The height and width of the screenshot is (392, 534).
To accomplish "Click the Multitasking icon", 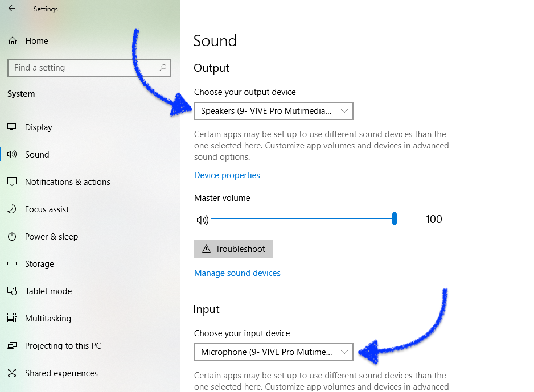I will [x=13, y=318].
